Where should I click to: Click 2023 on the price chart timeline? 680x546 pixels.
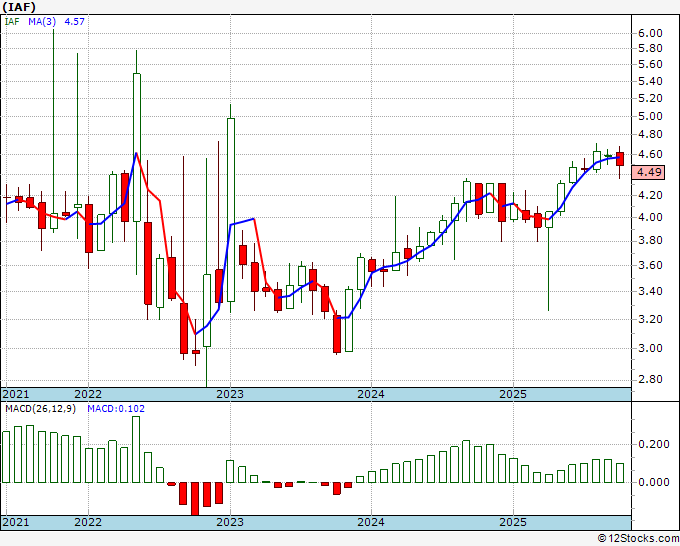pyautogui.click(x=230, y=394)
